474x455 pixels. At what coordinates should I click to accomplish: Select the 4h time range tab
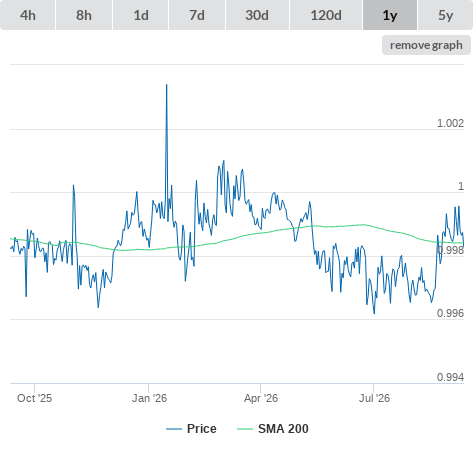coord(28,15)
